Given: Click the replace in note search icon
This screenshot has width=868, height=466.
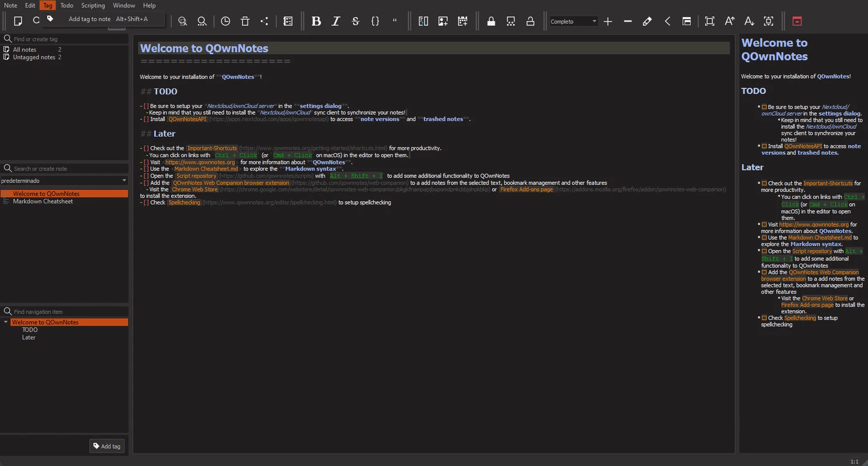Looking at the screenshot, I should click(202, 21).
